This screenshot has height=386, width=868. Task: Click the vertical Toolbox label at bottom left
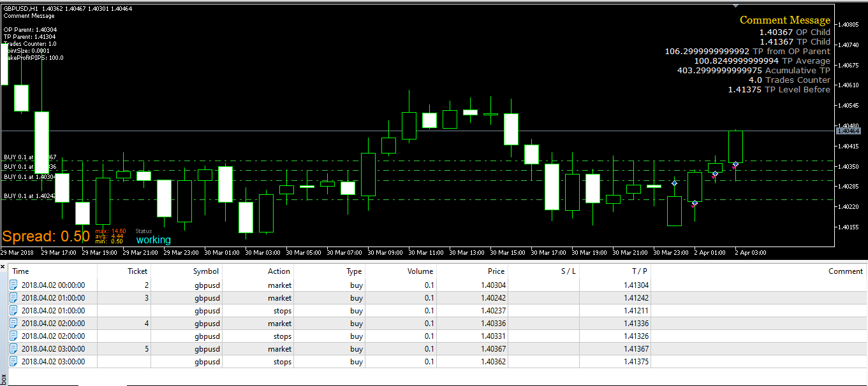pos(4,378)
